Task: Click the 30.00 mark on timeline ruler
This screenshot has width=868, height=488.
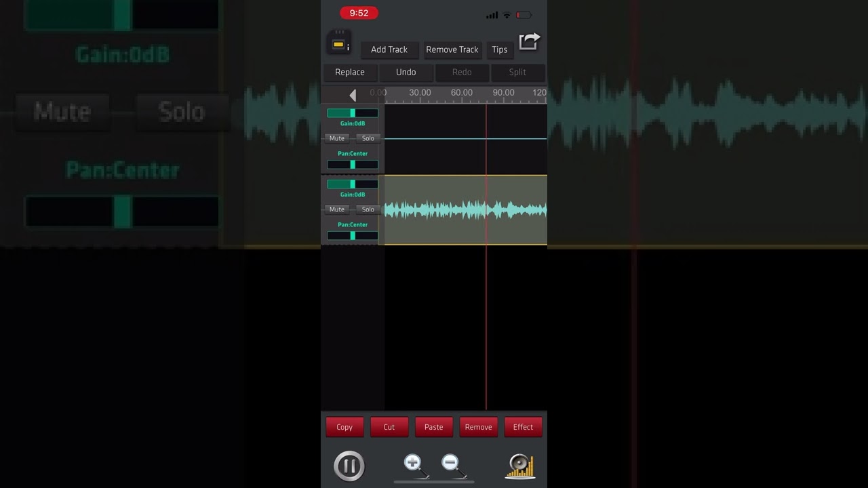Action: pyautogui.click(x=420, y=93)
